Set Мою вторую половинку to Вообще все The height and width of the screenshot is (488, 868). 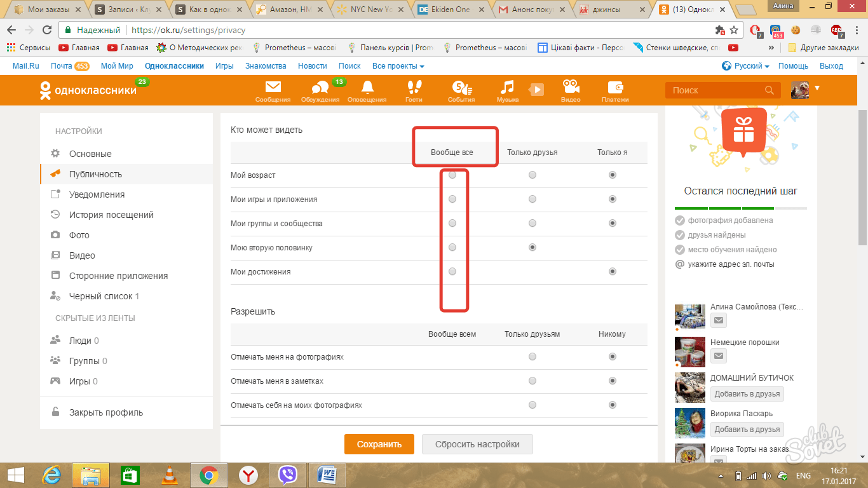click(452, 247)
